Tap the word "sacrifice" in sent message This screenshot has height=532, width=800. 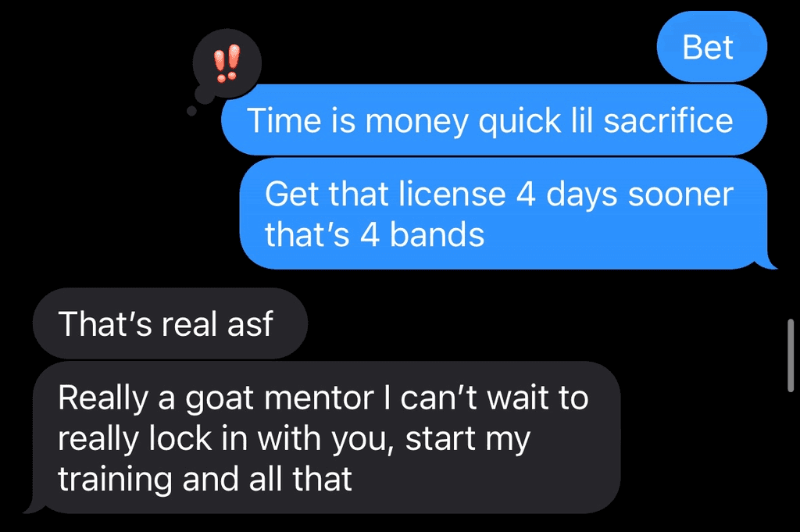tap(669, 121)
